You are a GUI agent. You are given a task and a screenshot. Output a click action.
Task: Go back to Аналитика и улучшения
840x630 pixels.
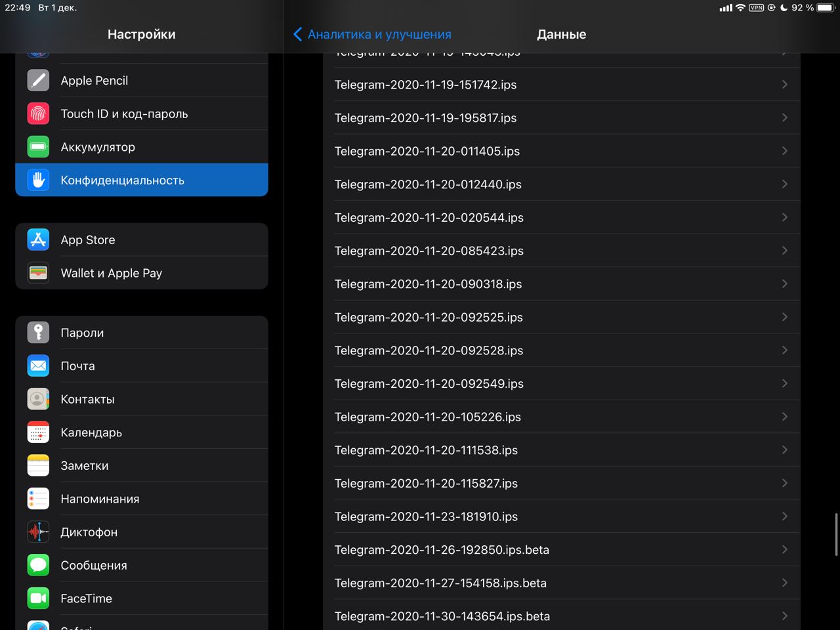tap(372, 34)
